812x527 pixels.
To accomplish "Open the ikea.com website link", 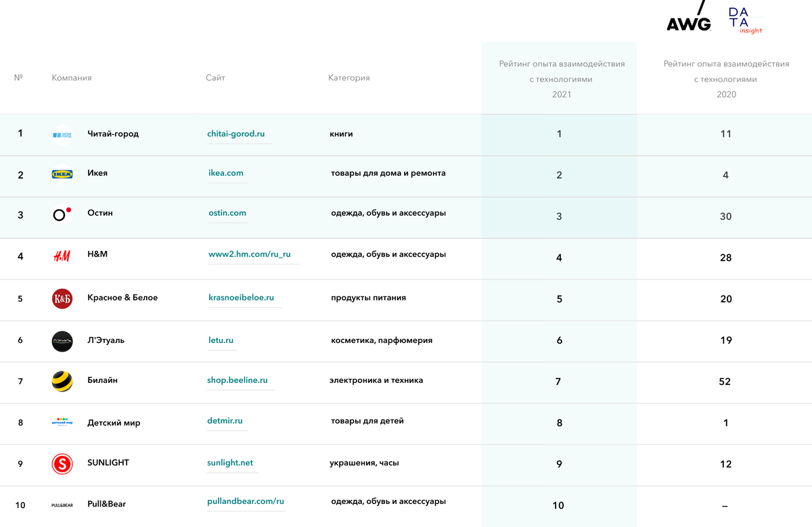I will (x=227, y=173).
